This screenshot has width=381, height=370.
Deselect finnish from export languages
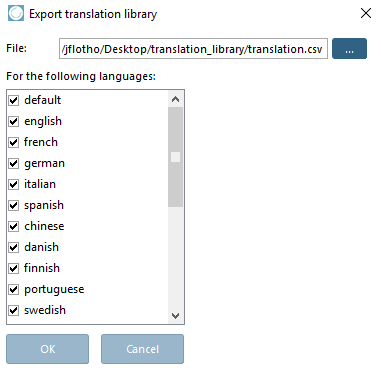tap(13, 268)
